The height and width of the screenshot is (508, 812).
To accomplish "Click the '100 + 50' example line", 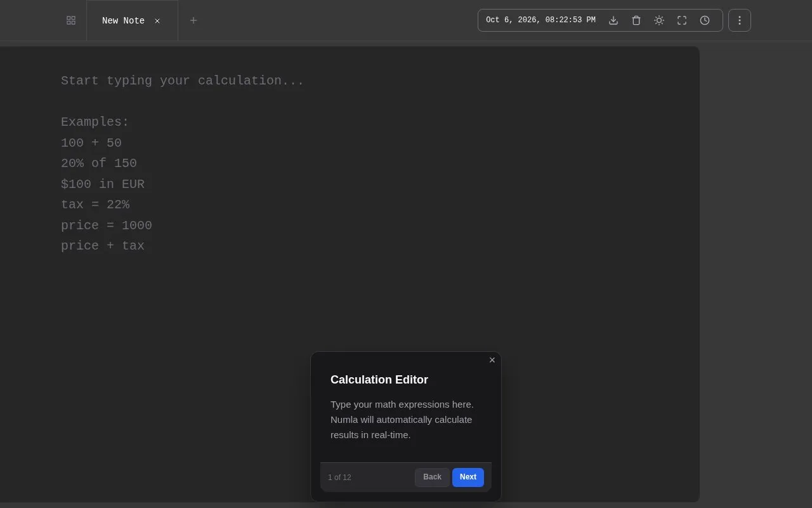I will (91, 143).
